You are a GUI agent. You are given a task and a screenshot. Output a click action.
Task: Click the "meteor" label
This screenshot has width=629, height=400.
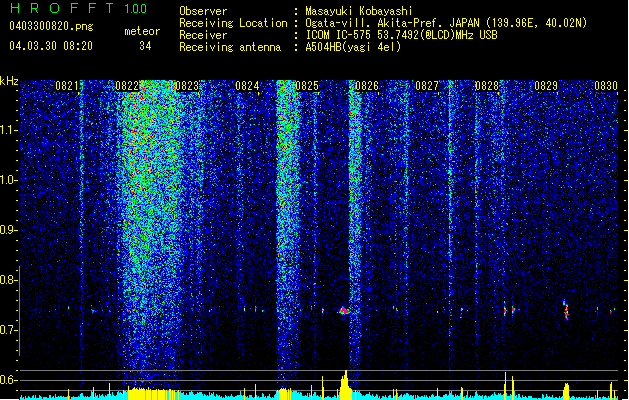point(142,31)
